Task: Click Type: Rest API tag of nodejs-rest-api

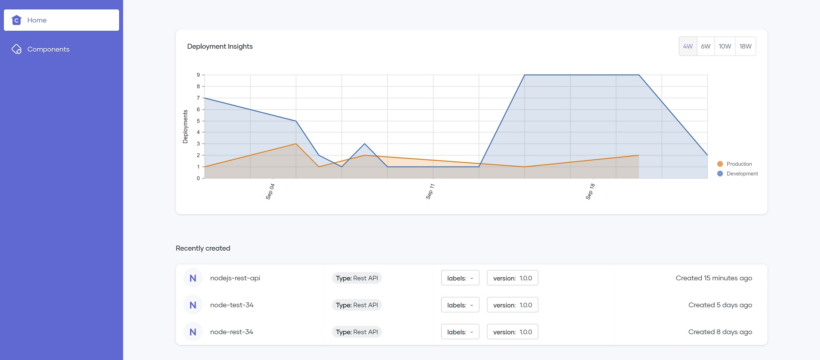Action: (357, 278)
